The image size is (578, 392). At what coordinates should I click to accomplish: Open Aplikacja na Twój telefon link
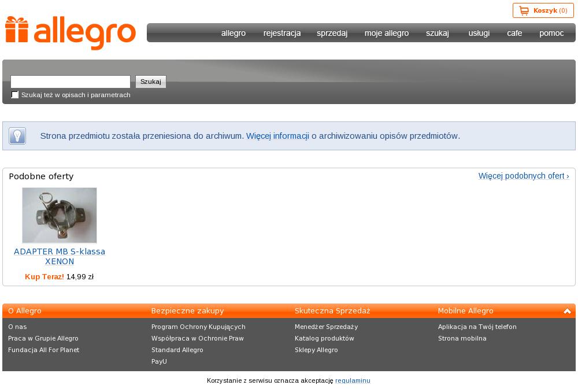(477, 327)
